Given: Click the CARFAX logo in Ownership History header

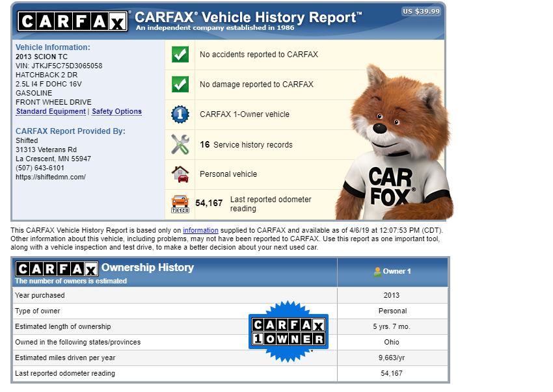Looking at the screenshot, I should [x=57, y=269].
